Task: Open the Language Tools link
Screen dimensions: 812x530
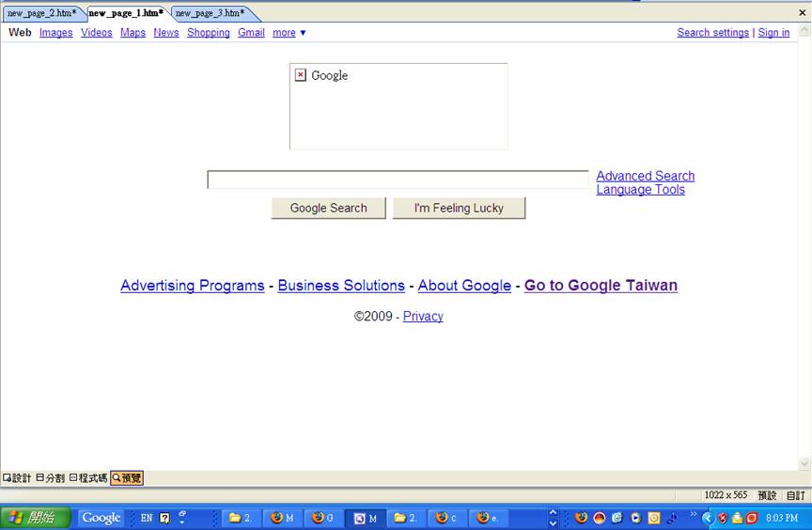Action: 641,190
